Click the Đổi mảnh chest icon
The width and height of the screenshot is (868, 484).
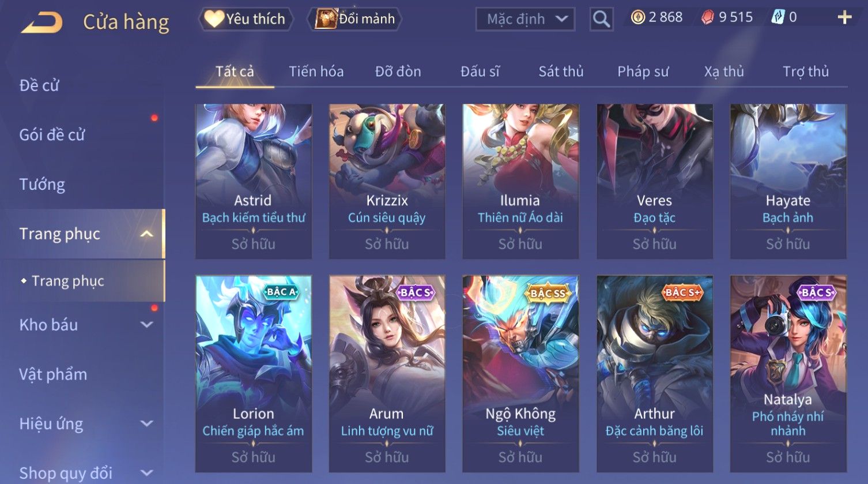pos(326,19)
